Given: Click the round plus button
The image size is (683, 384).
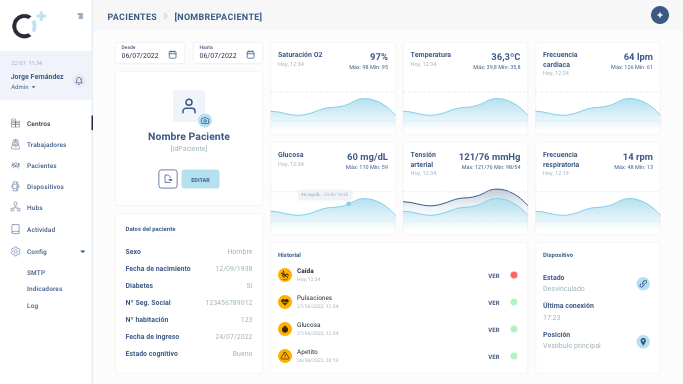Looking at the screenshot, I should pyautogui.click(x=659, y=15).
